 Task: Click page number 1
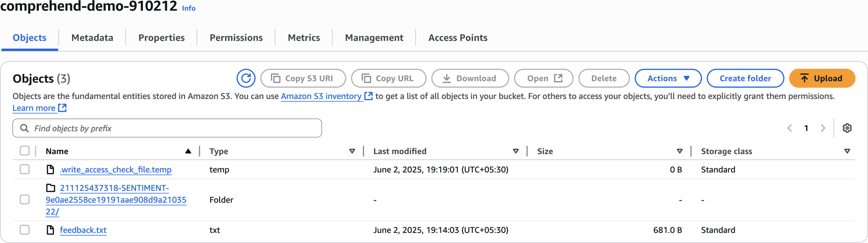point(806,128)
